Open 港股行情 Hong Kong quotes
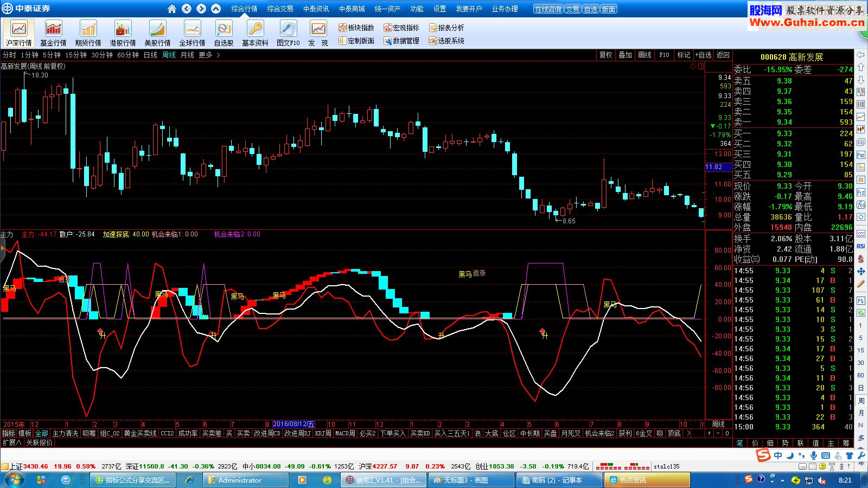 pos(123,33)
